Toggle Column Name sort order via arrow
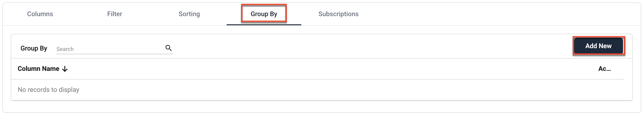 65,69
